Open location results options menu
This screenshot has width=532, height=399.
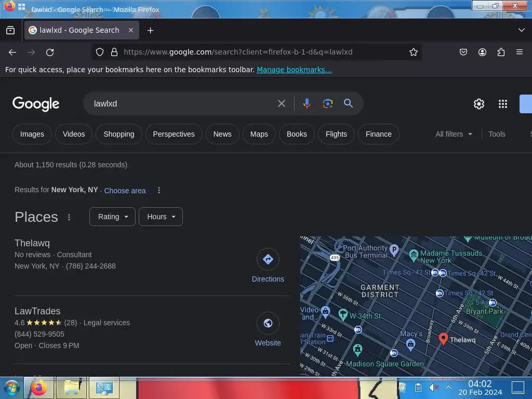tap(159, 190)
